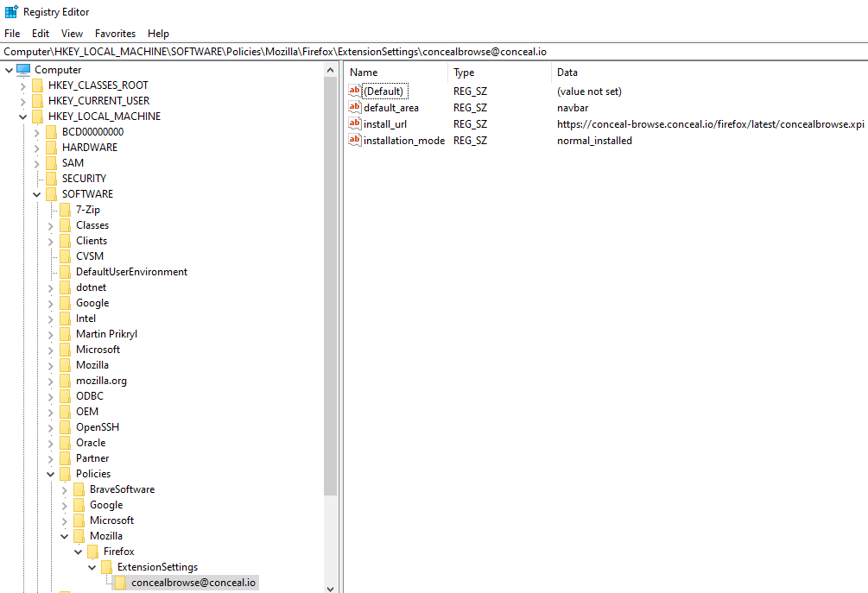Click the HKEY_CLASSES_ROOT folder icon

38,85
